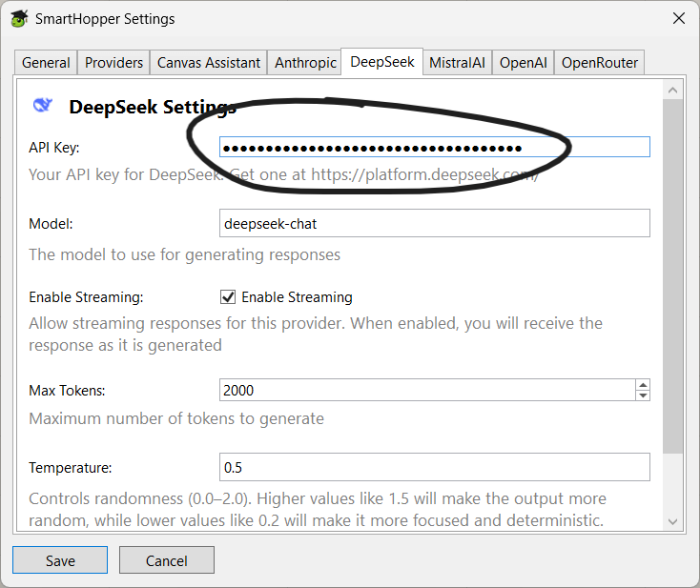
Task: Click the SmartHopper app icon in the title bar
Action: pos(19,19)
